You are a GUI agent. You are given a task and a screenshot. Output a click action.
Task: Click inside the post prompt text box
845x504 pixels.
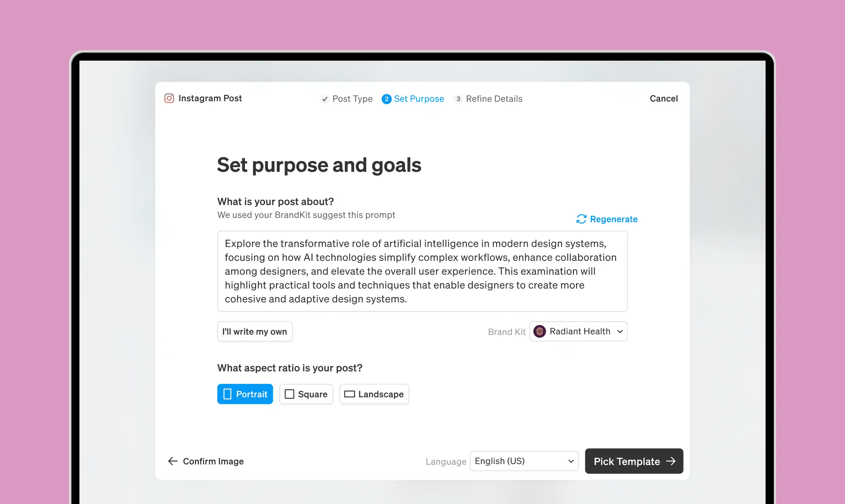(x=422, y=271)
